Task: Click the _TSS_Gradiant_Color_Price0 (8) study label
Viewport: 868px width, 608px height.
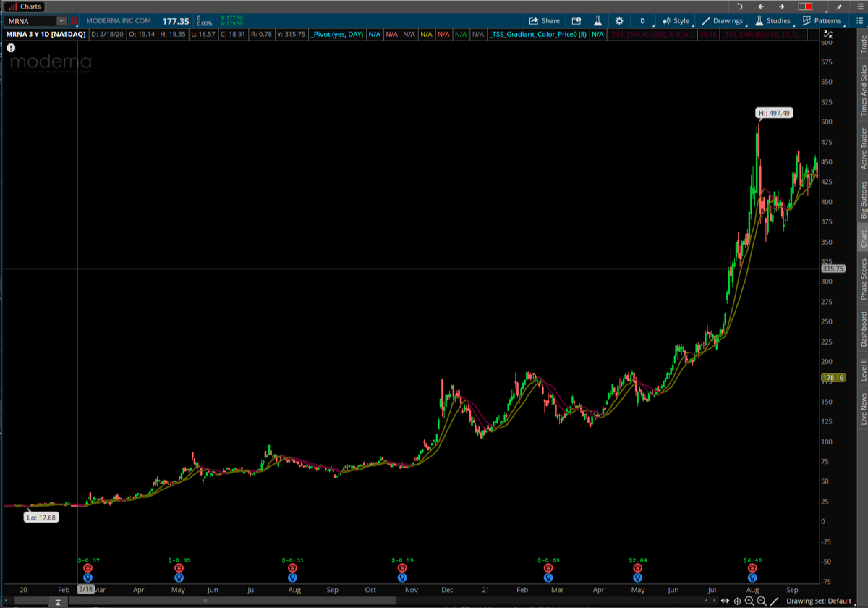Action: 537,34
